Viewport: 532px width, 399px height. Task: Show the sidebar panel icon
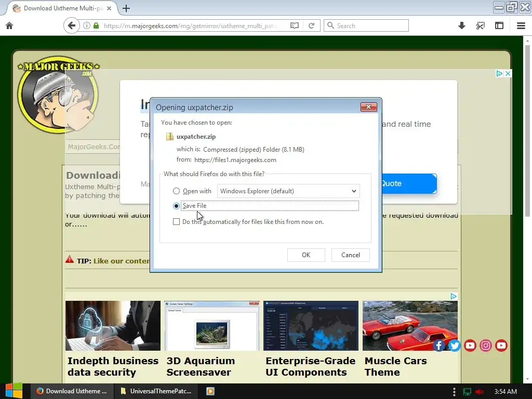coord(499,26)
